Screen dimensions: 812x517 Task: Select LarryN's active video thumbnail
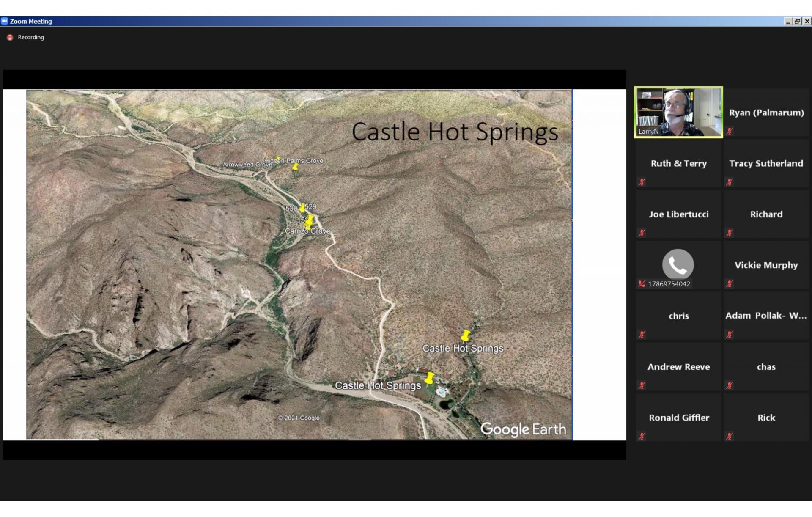coord(678,113)
